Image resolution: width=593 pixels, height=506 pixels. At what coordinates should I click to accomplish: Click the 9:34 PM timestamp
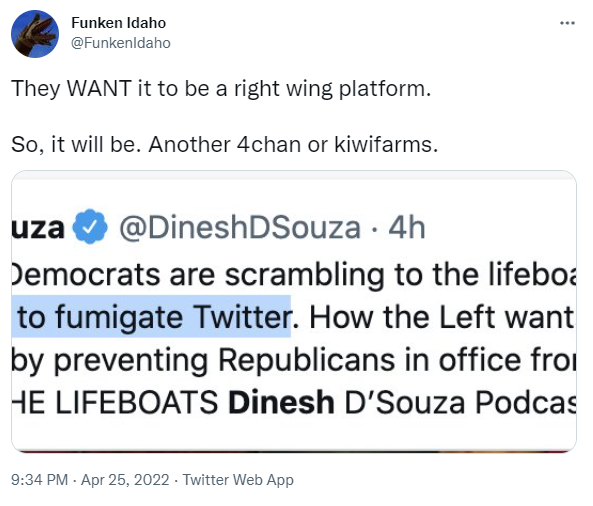coord(39,480)
